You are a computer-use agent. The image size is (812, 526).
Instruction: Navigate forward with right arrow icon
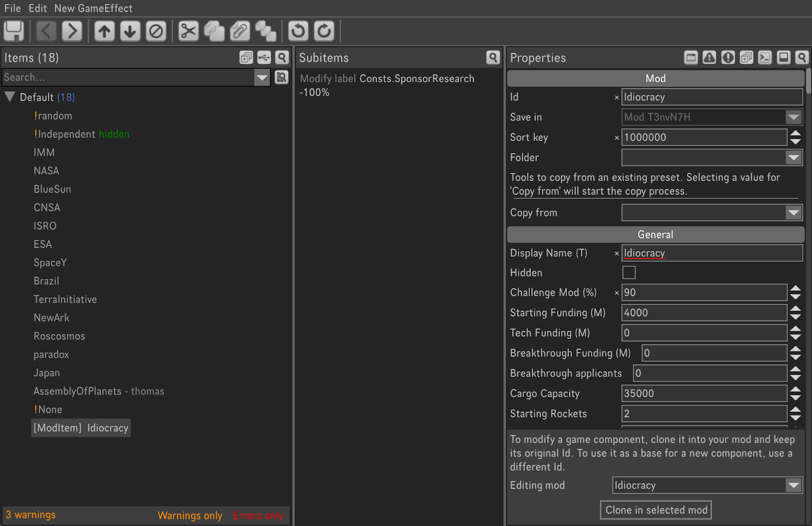[x=72, y=31]
